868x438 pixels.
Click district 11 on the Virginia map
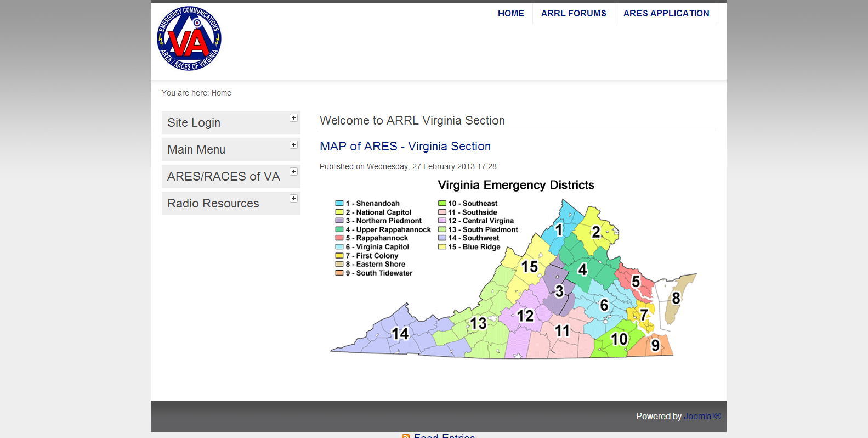pyautogui.click(x=562, y=331)
